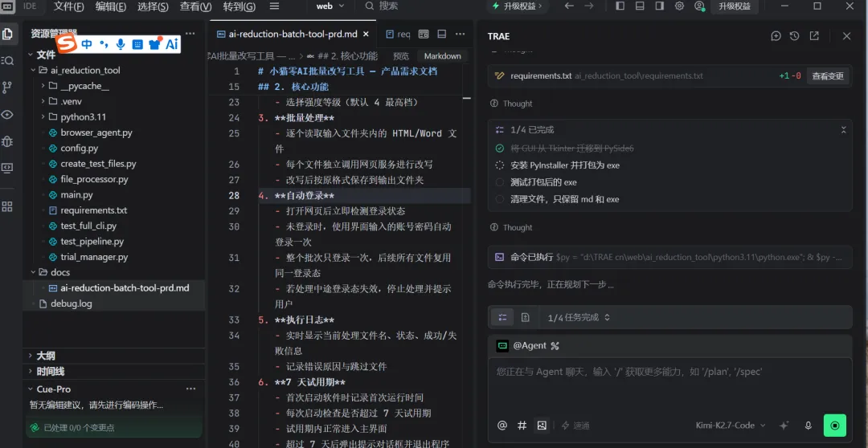Image resolution: width=868 pixels, height=448 pixels.
Task: Click the # context icon in chat input
Action: (522, 426)
